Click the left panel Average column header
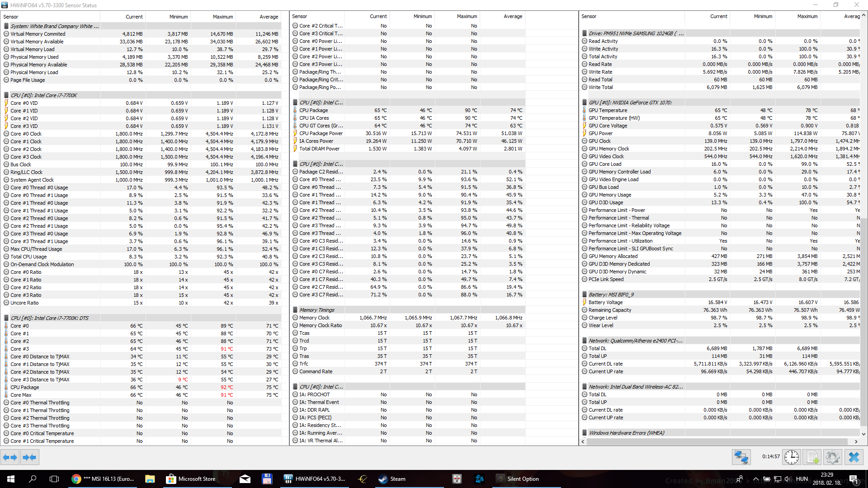Screen dimensions: 868x488 259,17
